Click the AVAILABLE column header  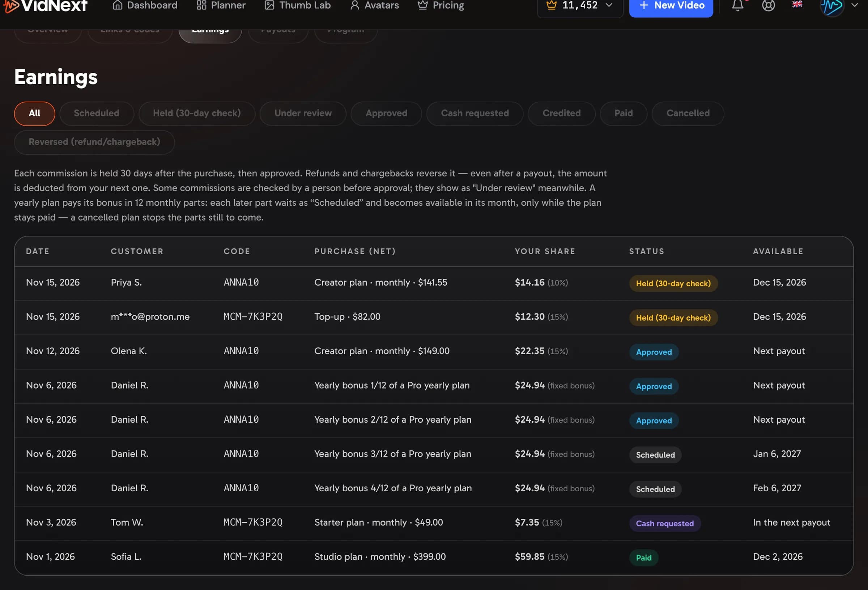tap(778, 251)
